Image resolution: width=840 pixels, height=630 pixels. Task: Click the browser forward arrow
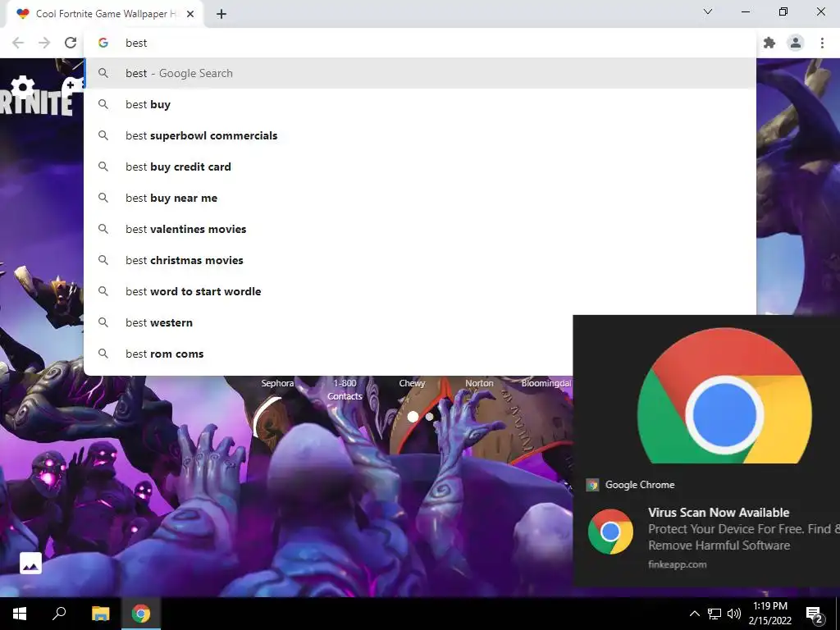point(44,43)
